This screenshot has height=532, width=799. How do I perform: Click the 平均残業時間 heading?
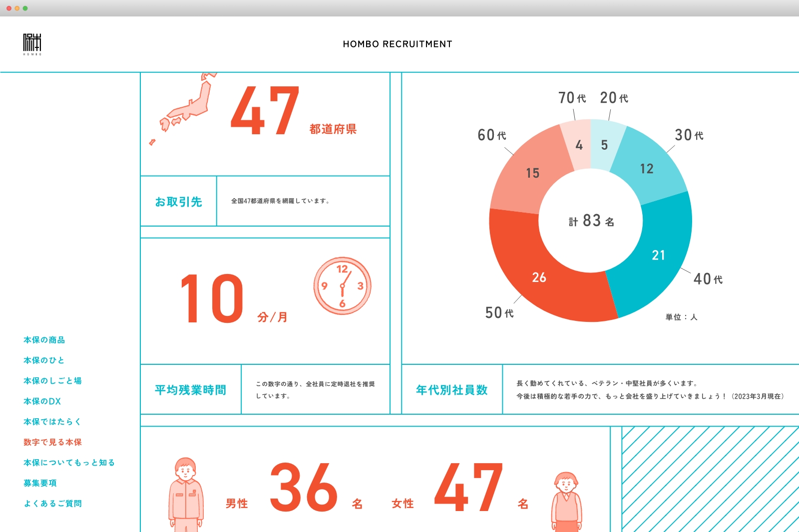pyautogui.click(x=191, y=390)
